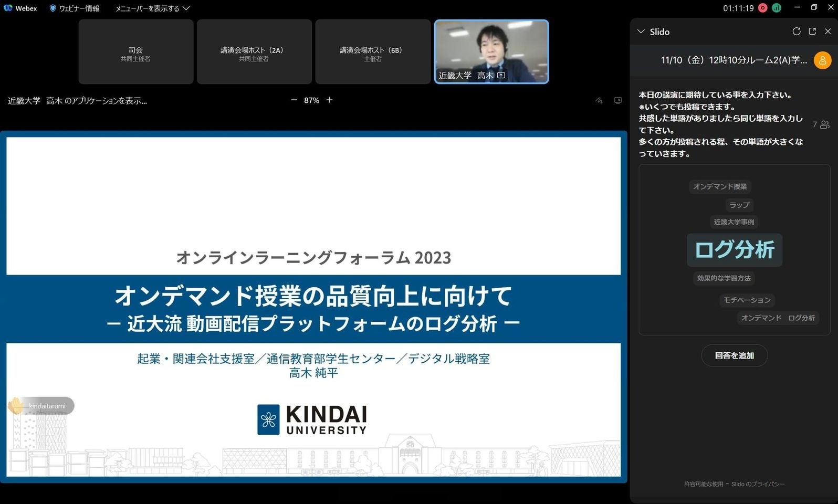Close the Slido panel
Viewport: 838px width, 504px height.
[828, 31]
